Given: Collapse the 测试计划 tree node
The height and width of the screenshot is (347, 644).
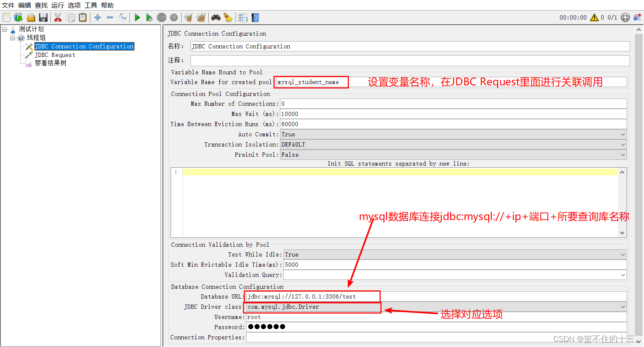Looking at the screenshot, I should coord(5,29).
